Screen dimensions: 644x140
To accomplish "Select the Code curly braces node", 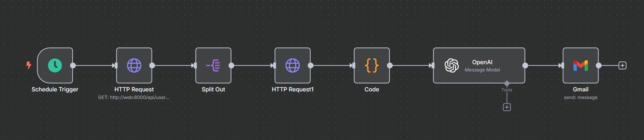I will pos(372,66).
